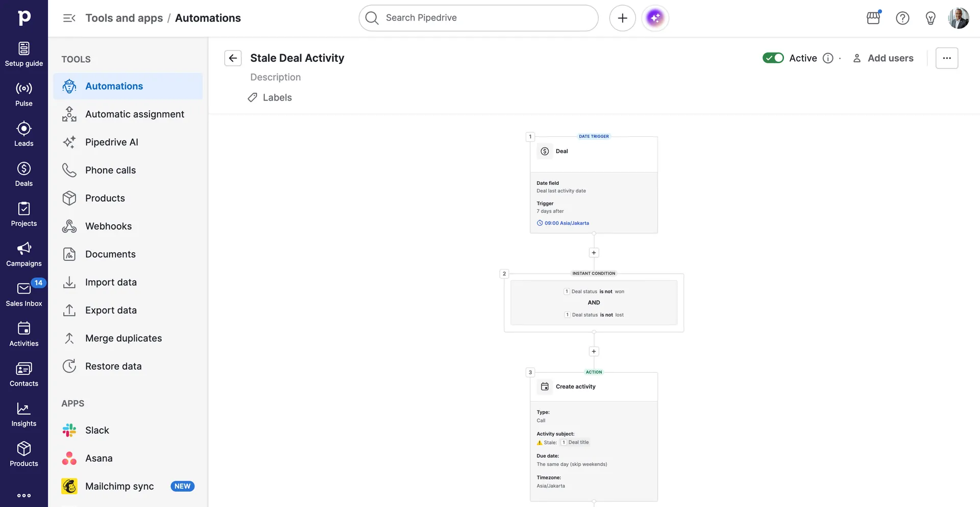Expand the sidebar's more items ellipsis
The image size is (980, 507).
click(x=23, y=495)
